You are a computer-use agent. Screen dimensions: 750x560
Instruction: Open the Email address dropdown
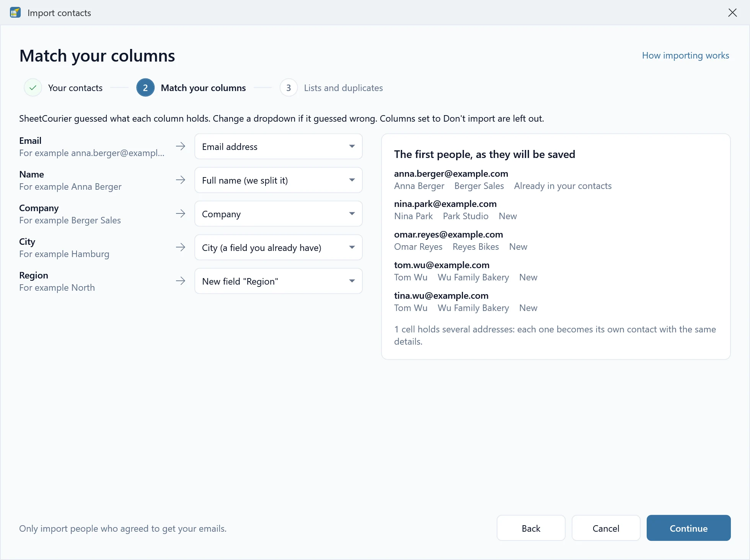[279, 147]
